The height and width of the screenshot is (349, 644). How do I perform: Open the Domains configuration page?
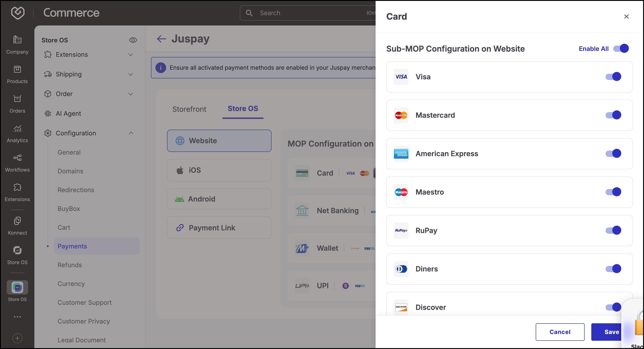[70, 171]
